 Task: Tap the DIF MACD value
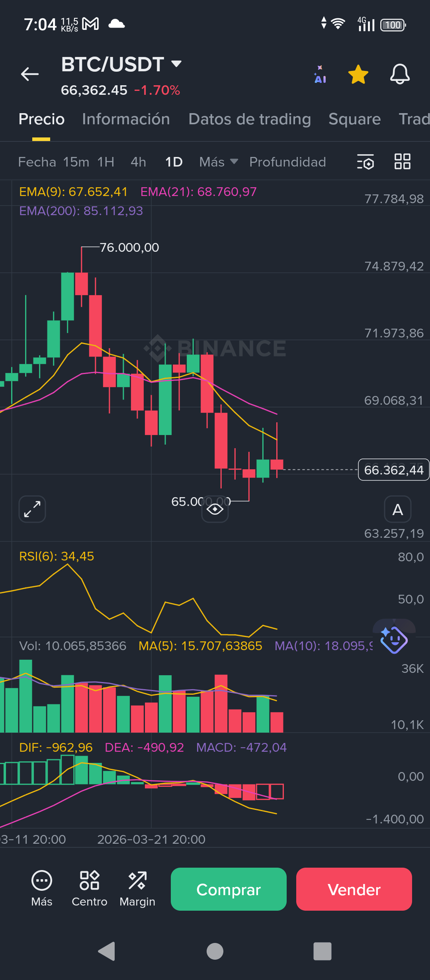(x=56, y=747)
